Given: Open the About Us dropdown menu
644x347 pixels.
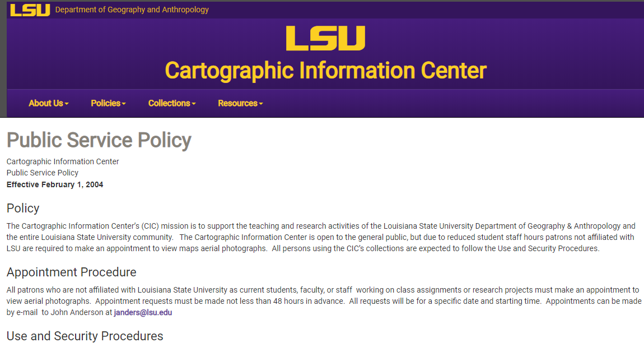Looking at the screenshot, I should 49,103.
